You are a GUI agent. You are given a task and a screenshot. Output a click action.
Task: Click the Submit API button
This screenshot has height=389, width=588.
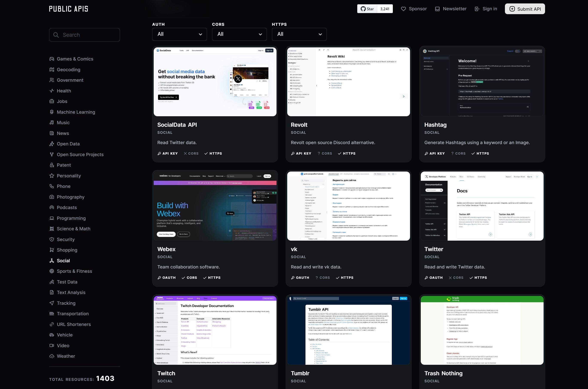525,9
